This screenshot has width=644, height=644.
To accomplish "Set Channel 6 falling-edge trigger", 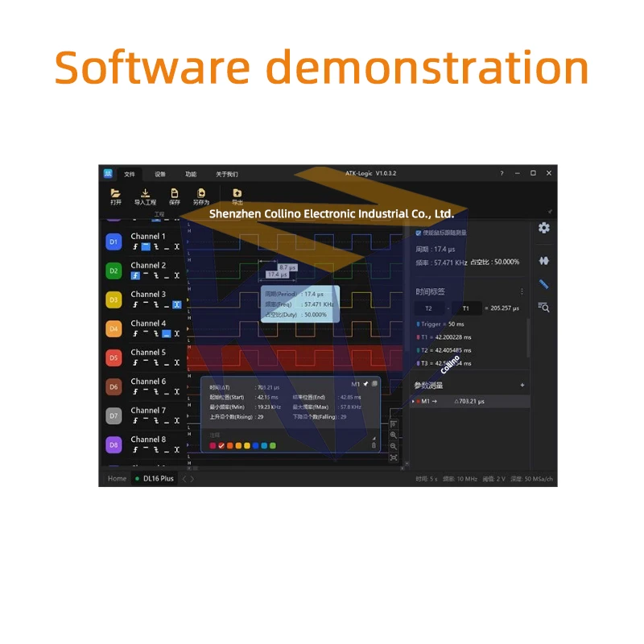I will click(156, 392).
